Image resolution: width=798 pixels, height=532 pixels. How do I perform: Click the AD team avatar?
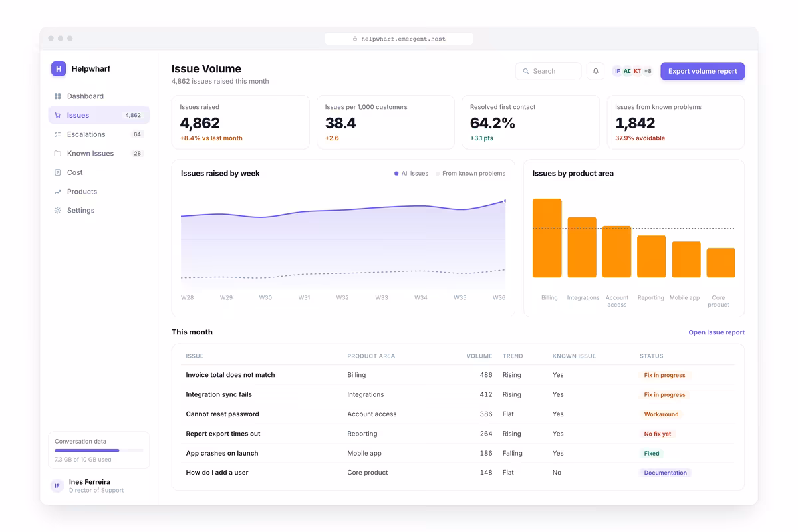(x=627, y=71)
